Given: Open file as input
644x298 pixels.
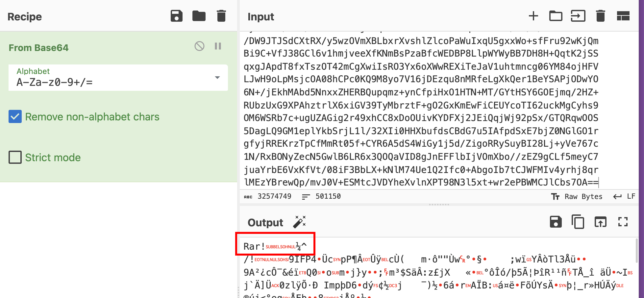Looking at the screenshot, I should [x=578, y=16].
